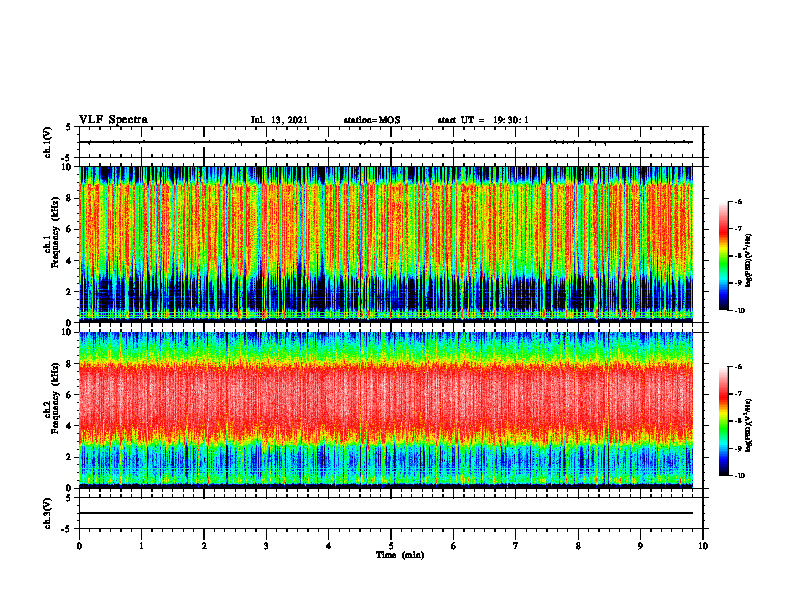Click the ch.2 color bar log(PSD) label
792x612 pixels.
click(749, 425)
